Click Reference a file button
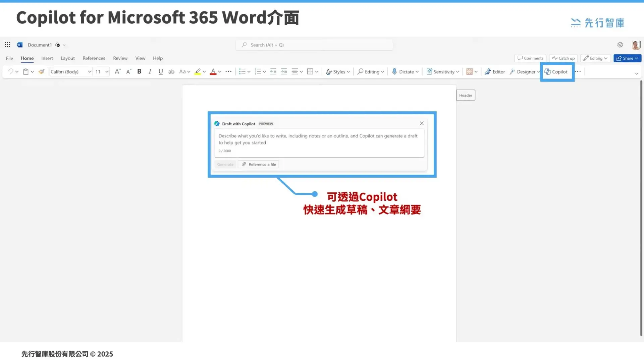The width and height of the screenshot is (644, 362). click(x=259, y=164)
